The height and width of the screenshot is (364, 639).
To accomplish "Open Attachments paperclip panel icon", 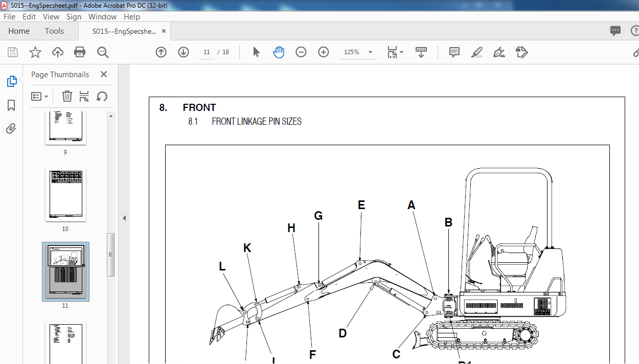I will (x=11, y=128).
